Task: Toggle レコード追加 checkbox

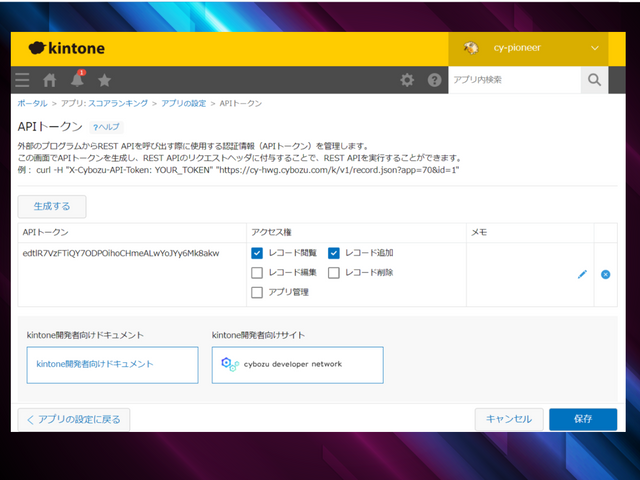Action: click(x=333, y=253)
